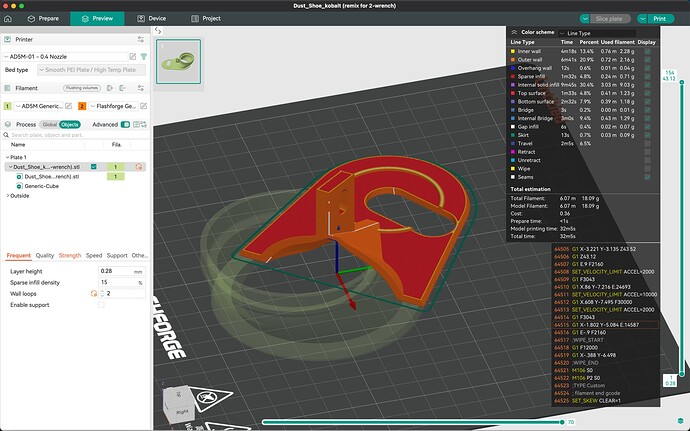Edit the Flashforge Generic filament preset

144,105
